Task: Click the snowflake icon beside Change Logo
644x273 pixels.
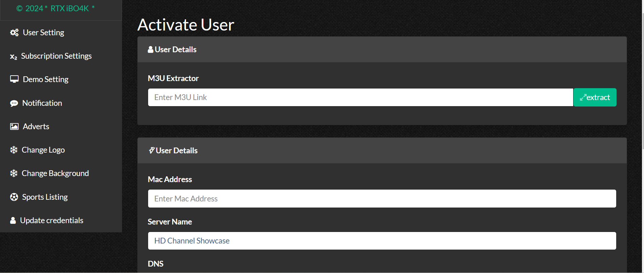Action: [14, 150]
